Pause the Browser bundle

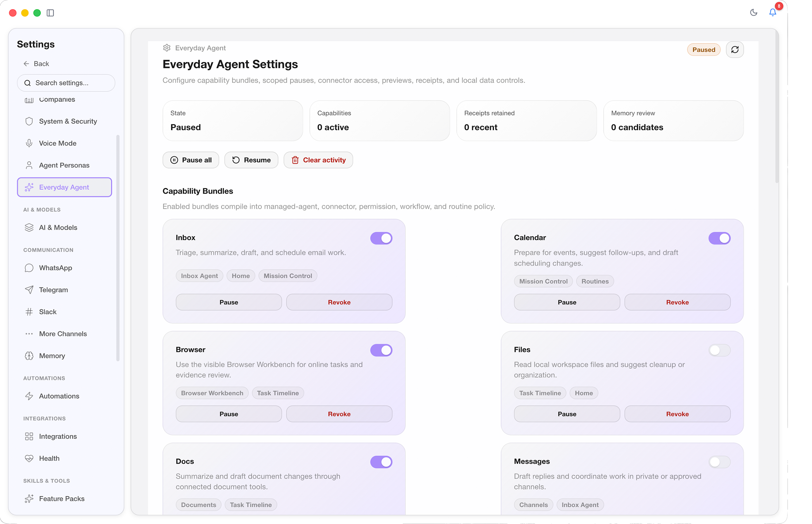229,414
